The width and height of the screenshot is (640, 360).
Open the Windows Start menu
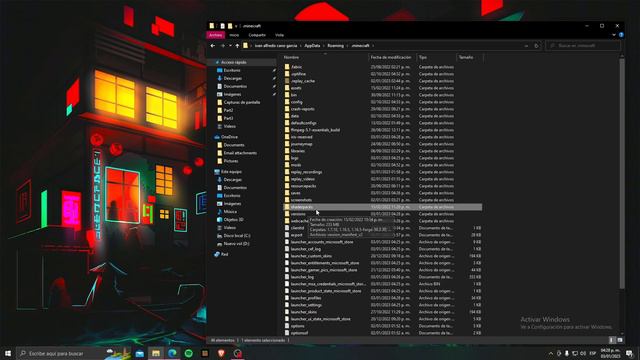tap(8, 353)
